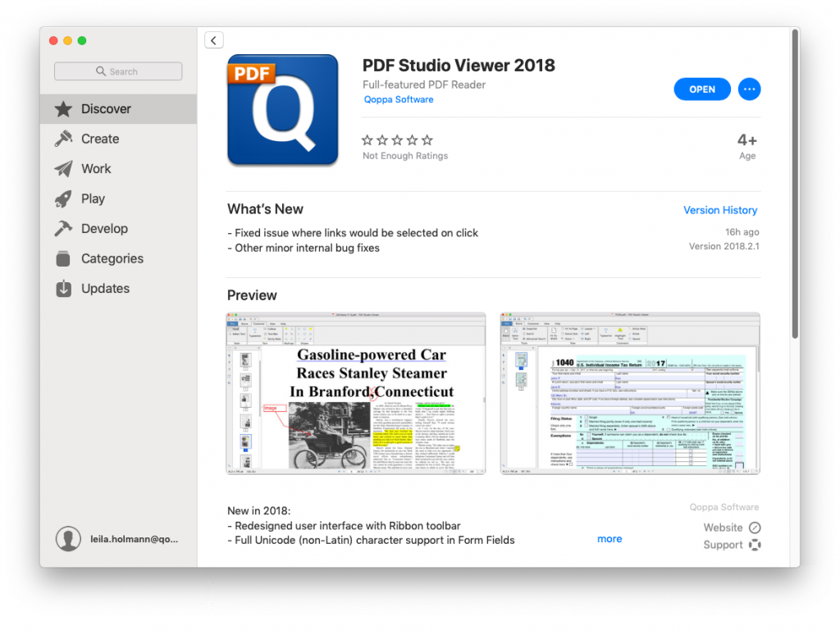This screenshot has width=840, height=635.
Task: Click the Support lifebuoy icon
Action: [x=755, y=545]
